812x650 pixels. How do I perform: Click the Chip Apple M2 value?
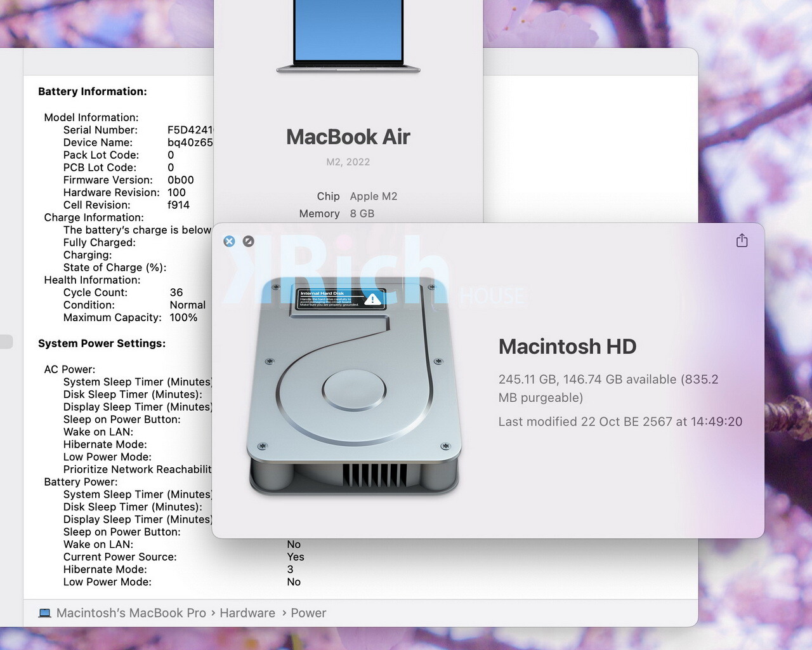[x=374, y=196]
